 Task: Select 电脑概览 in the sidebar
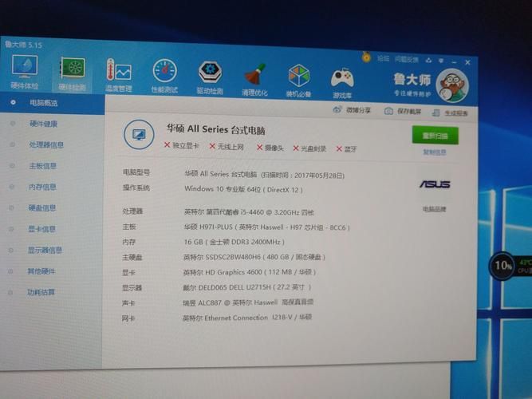(53, 103)
